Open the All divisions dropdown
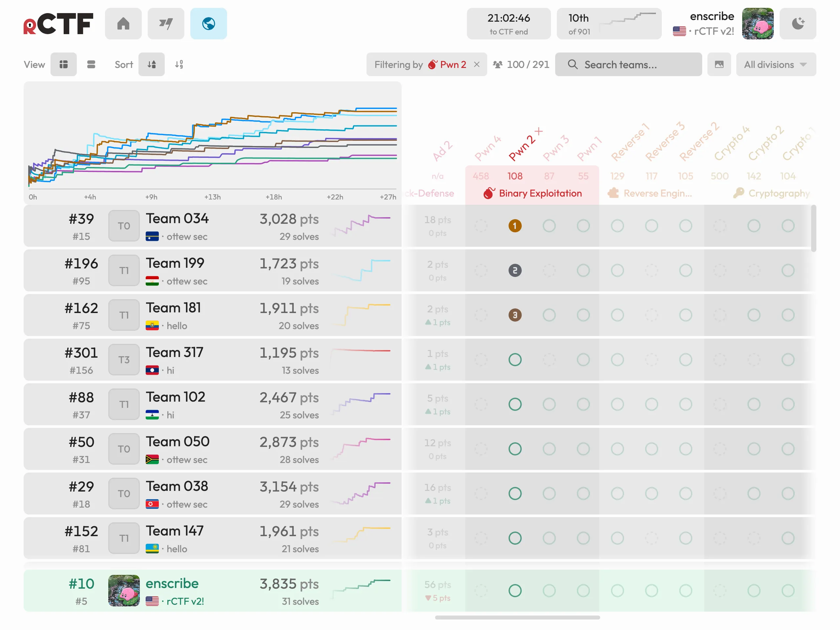840x630 pixels. pyautogui.click(x=776, y=65)
